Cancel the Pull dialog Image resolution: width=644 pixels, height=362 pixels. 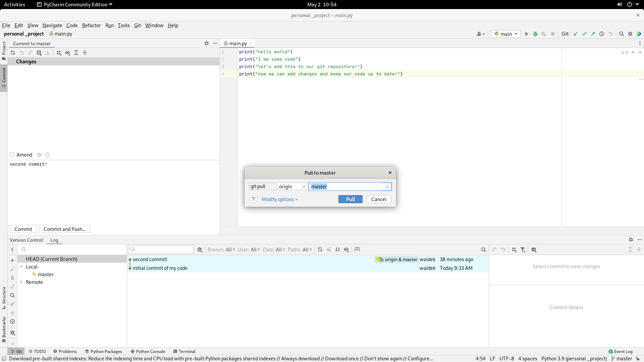click(x=379, y=199)
